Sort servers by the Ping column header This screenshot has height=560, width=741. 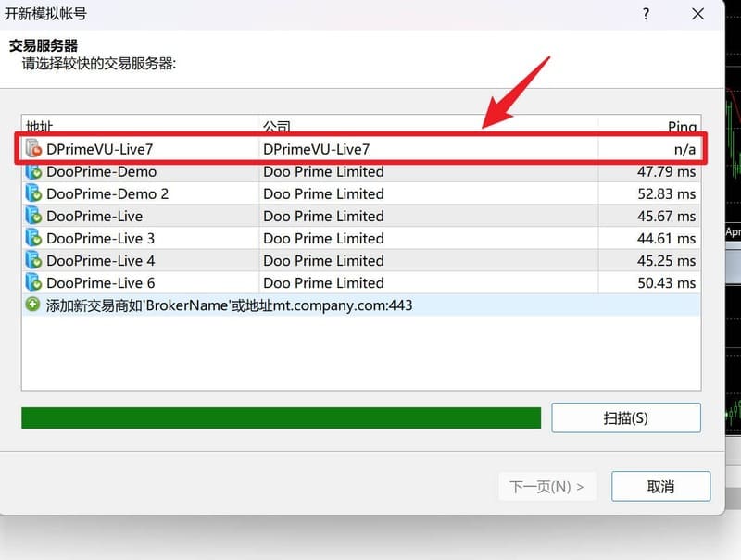648,126
